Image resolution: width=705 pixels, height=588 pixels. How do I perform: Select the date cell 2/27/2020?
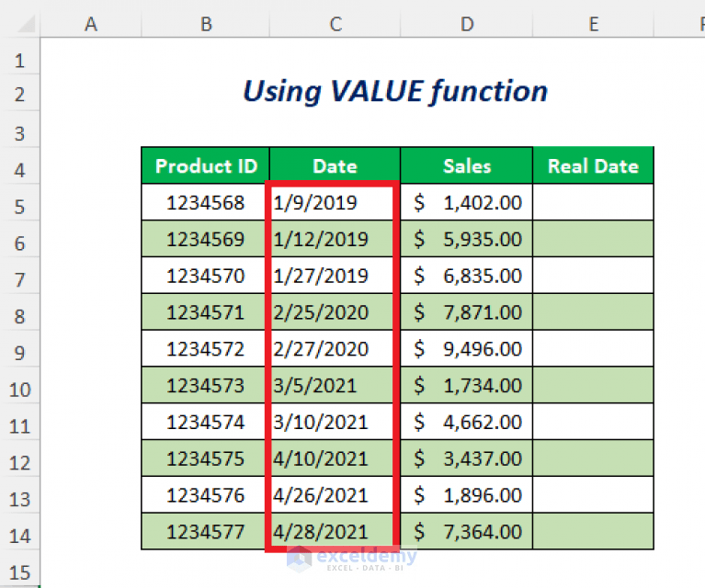335,348
